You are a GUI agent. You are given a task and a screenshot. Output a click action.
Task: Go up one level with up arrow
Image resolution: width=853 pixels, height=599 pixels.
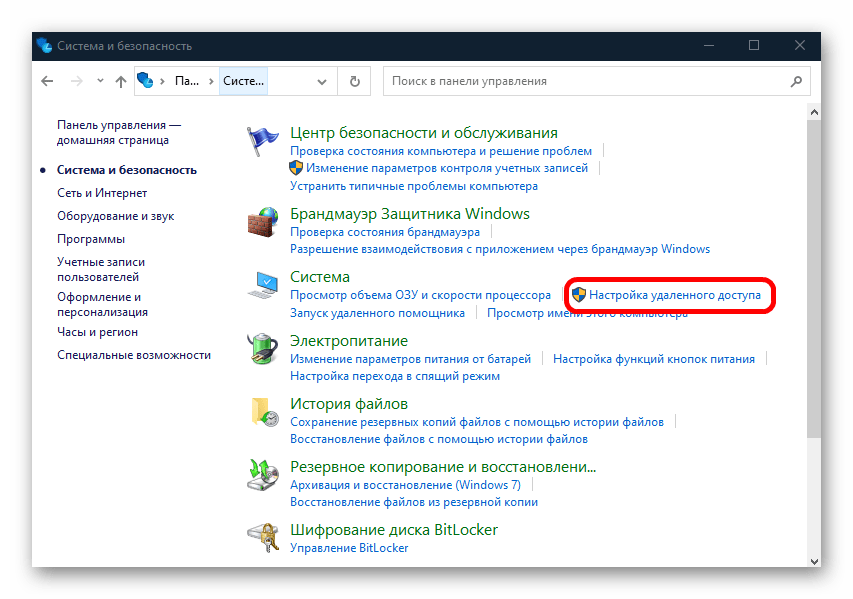121,81
